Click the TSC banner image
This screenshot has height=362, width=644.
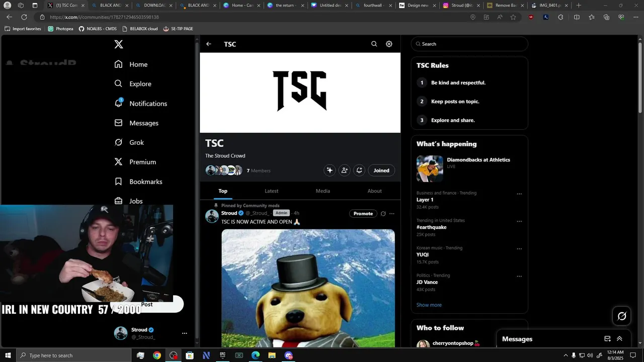[300, 93]
